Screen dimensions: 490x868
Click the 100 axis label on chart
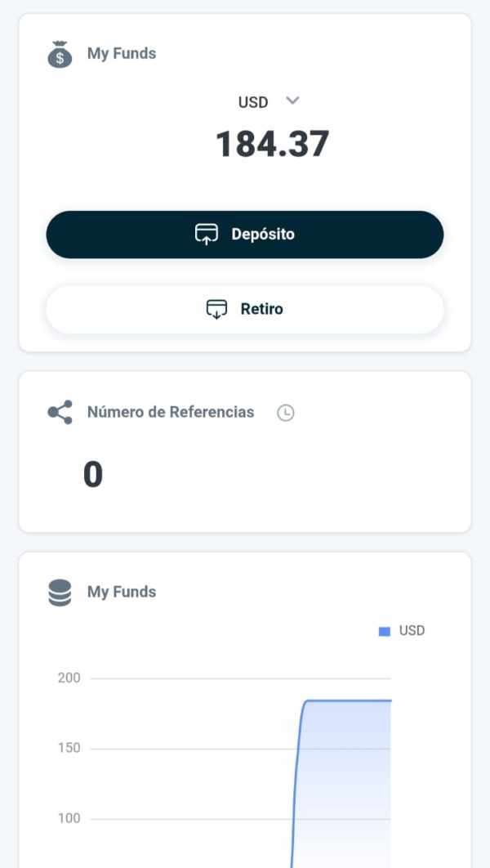coord(69,818)
